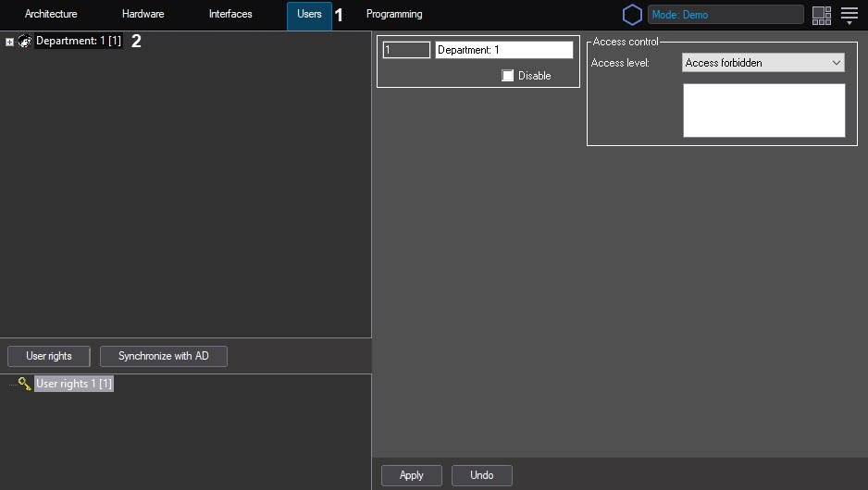This screenshot has width=868, height=490.
Task: Switch to the Hardware tab
Action: pyautogui.click(x=143, y=14)
